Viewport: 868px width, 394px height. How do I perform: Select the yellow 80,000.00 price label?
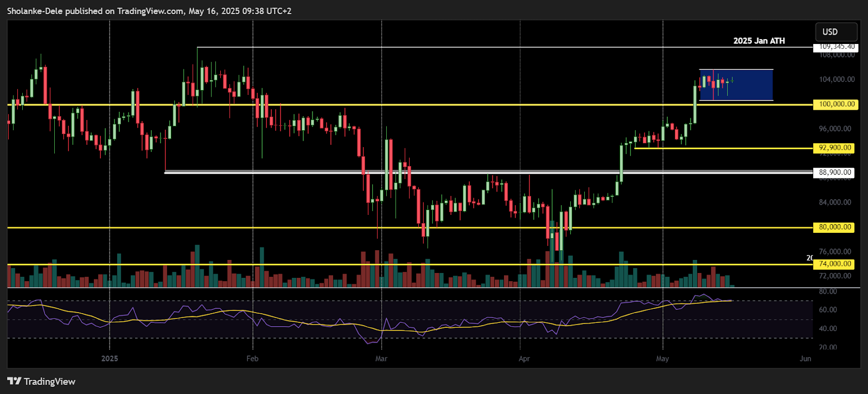pyautogui.click(x=833, y=227)
